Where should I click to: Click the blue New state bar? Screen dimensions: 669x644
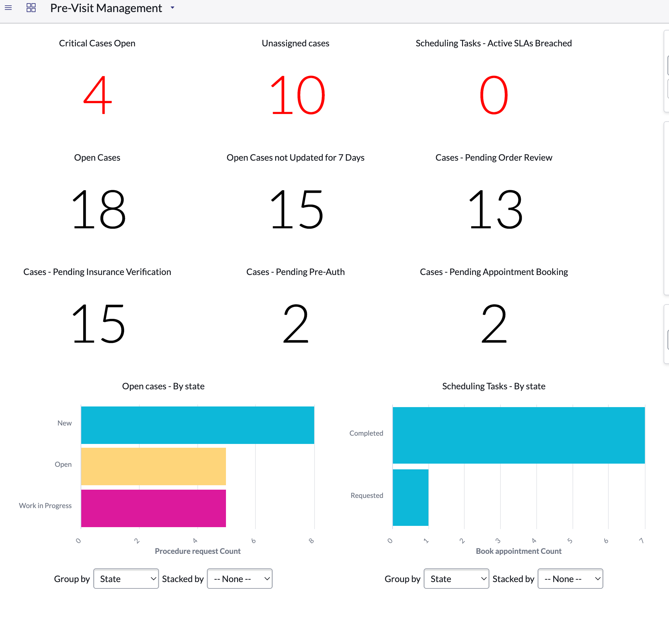(x=198, y=425)
